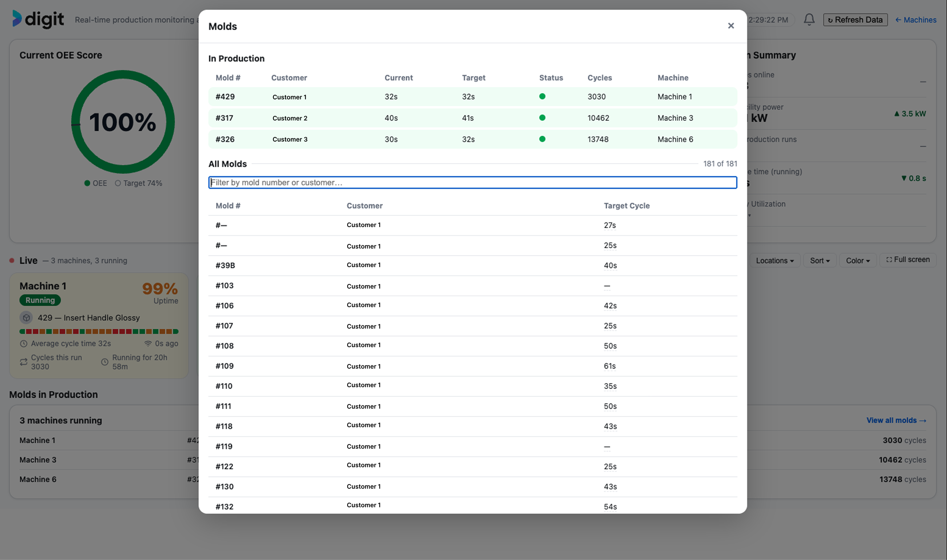Click green status dot for mold #317
947x560 pixels.
542,118
